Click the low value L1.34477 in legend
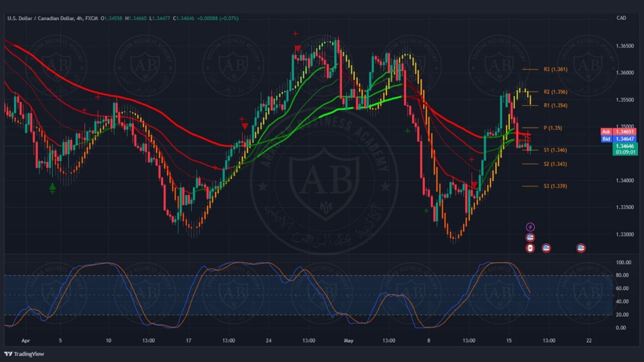Viewport: 644px width, 362px height. coord(160,18)
